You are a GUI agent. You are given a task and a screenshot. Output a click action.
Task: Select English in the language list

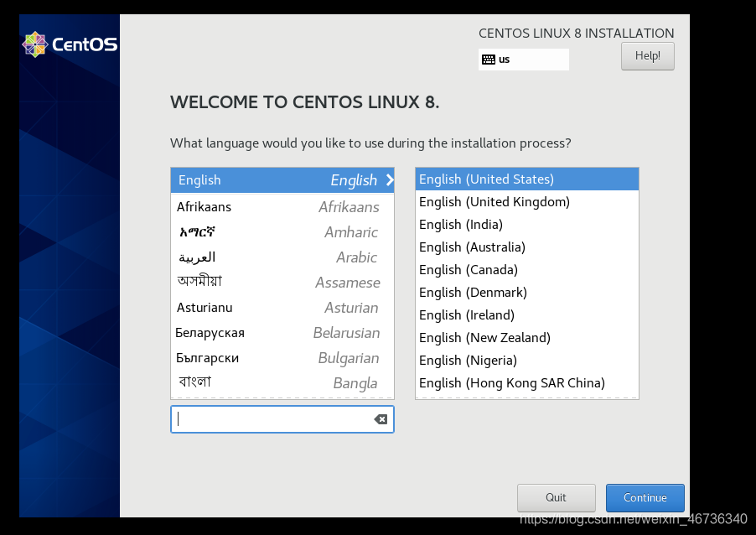(x=282, y=180)
